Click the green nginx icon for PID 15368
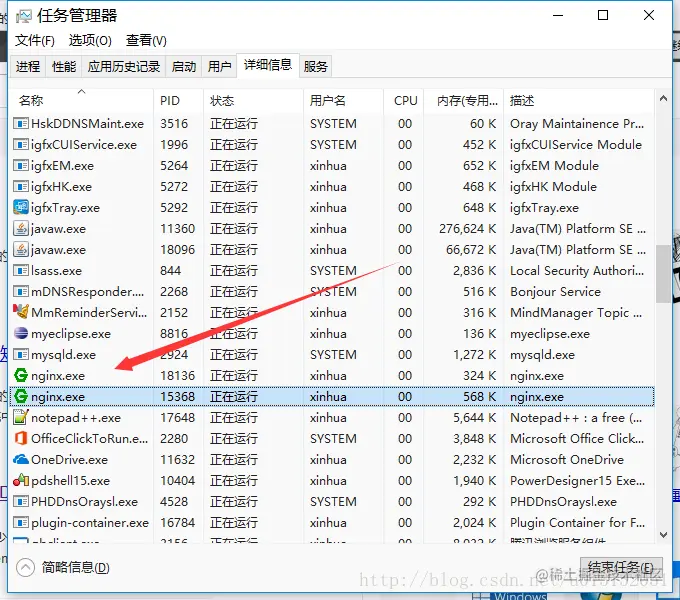 [21, 396]
